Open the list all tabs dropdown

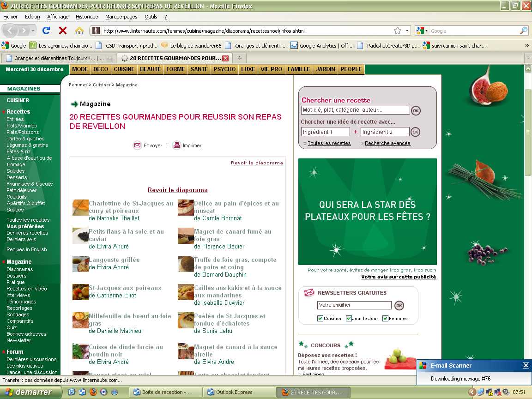528,58
